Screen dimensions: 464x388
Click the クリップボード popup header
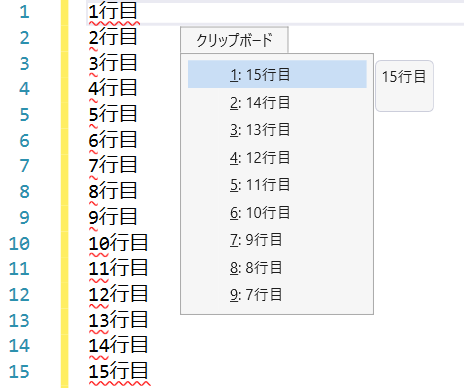click(x=234, y=40)
